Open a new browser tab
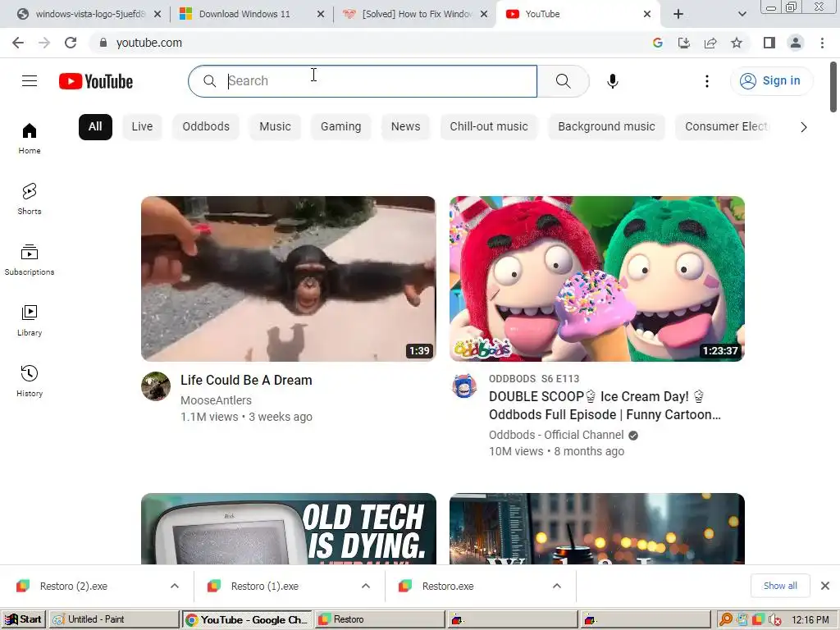The height and width of the screenshot is (630, 840). click(x=678, y=14)
